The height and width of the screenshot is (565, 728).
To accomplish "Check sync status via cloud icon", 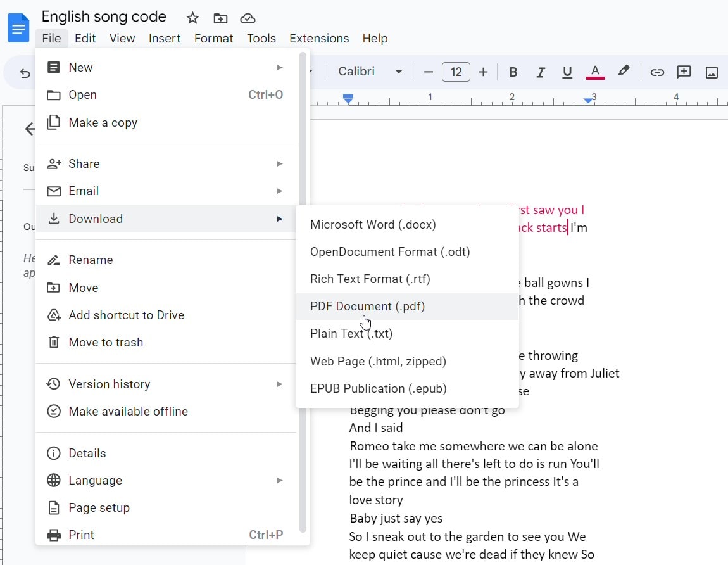I will tap(248, 18).
